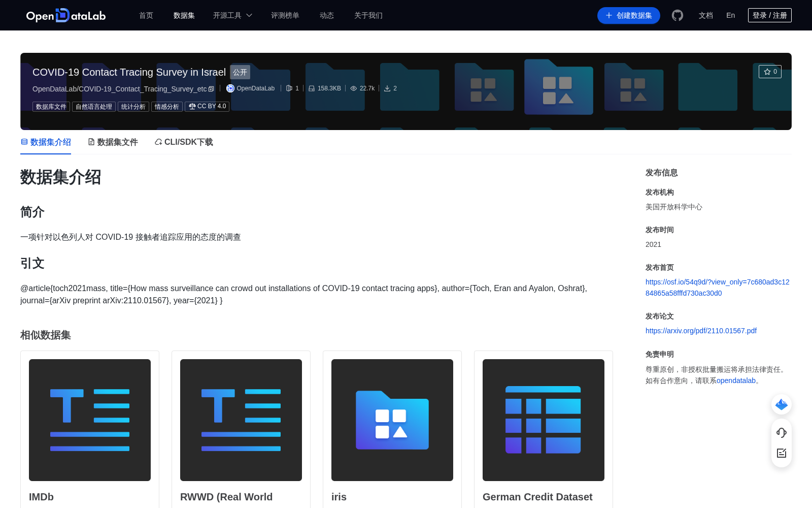Switch to CLI/SDK下载 tab
812x508 pixels.
[x=184, y=142]
